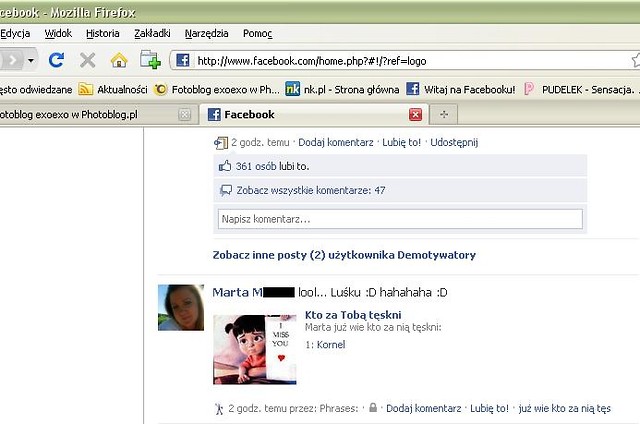Click the thumbs-up like icon
This screenshot has width=640, height=424.
(225, 166)
